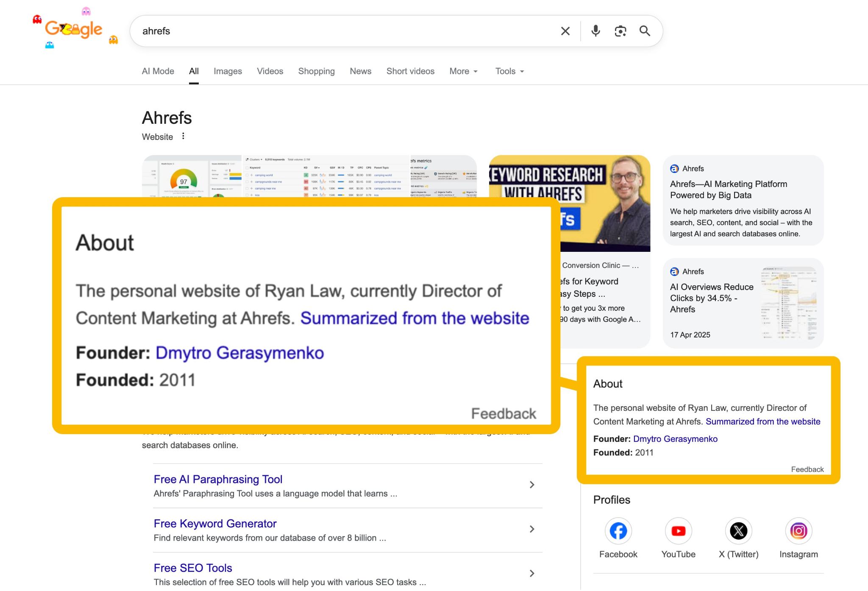This screenshot has height=591, width=868.
Task: Click the Website label under Ahrefs
Action: [157, 137]
